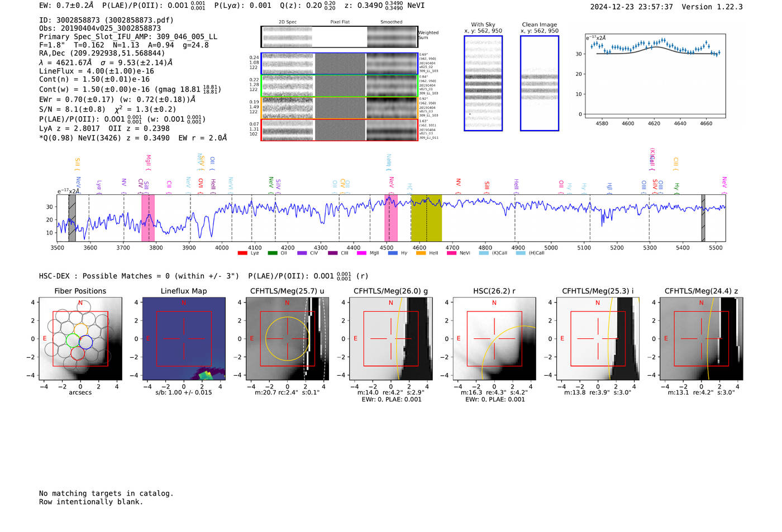Click the blue fiber circle in Fiber Positions
The height and width of the screenshot is (532, 782).
point(85,342)
